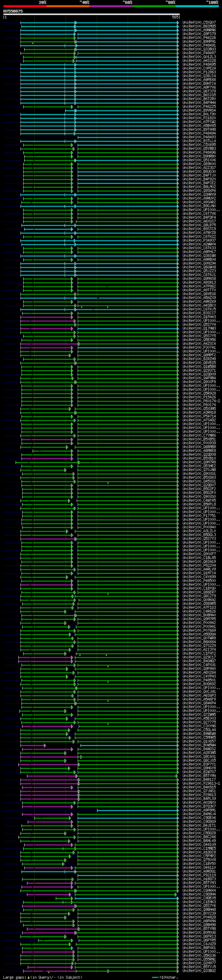Select the UniRef100_P48494 label
The height and width of the screenshot is (980, 222).
199,133
